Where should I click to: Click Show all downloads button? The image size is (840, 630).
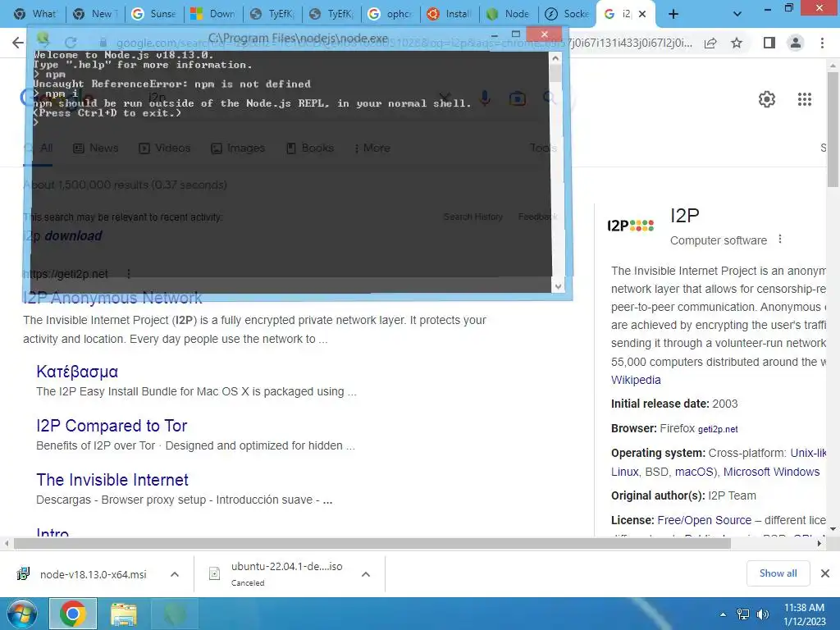tap(778, 573)
